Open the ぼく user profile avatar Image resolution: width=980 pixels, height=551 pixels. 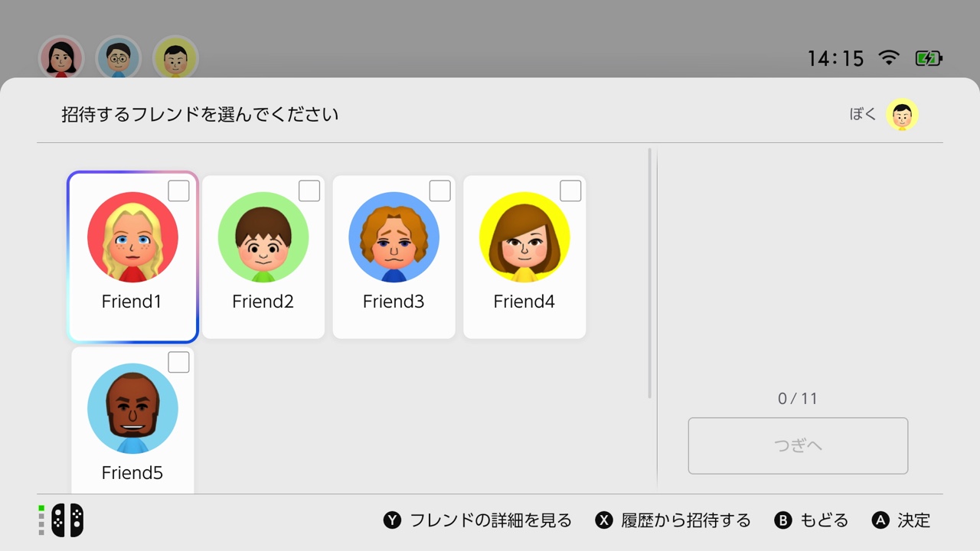point(902,115)
